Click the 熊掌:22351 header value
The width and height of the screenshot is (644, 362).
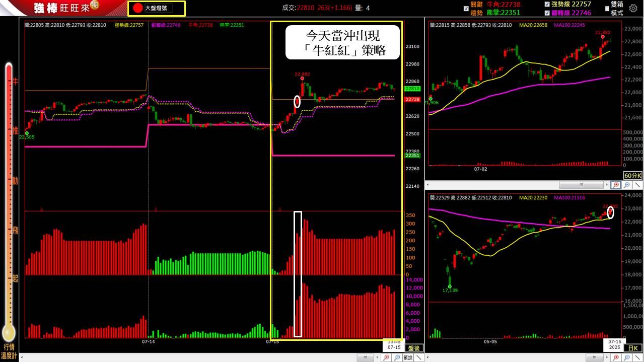tap(504, 13)
